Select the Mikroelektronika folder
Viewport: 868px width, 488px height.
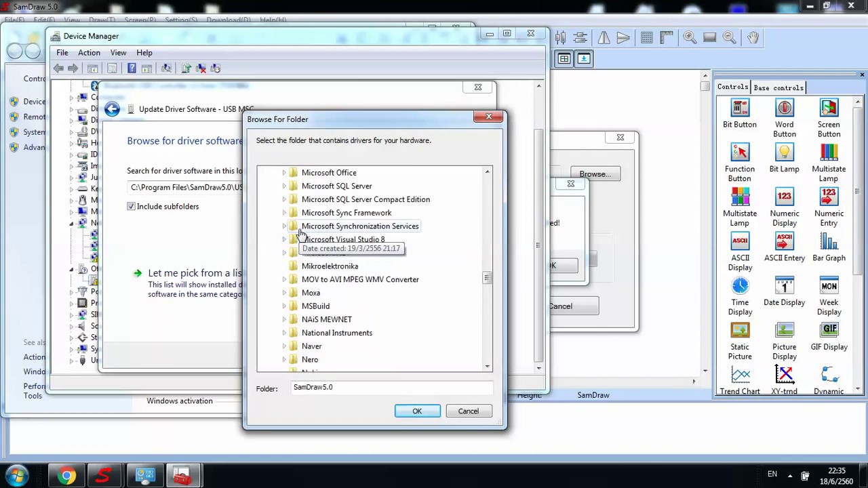pos(330,266)
